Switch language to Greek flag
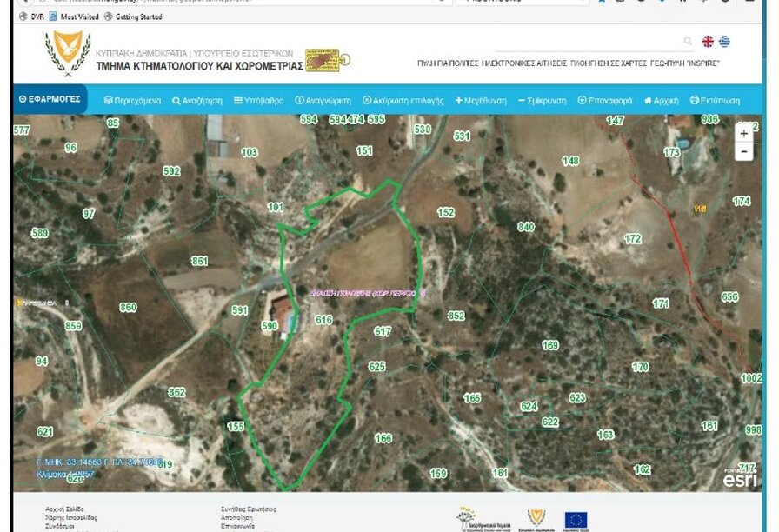The height and width of the screenshot is (532, 779). (724, 41)
